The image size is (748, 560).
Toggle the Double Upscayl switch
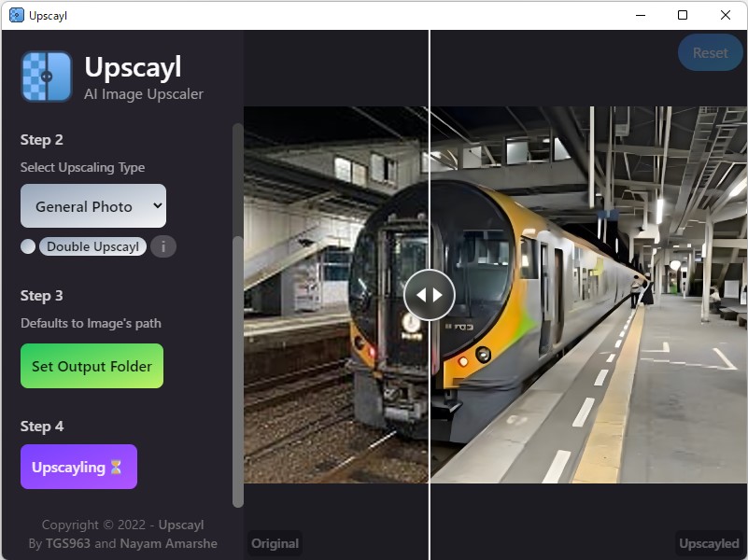point(28,246)
